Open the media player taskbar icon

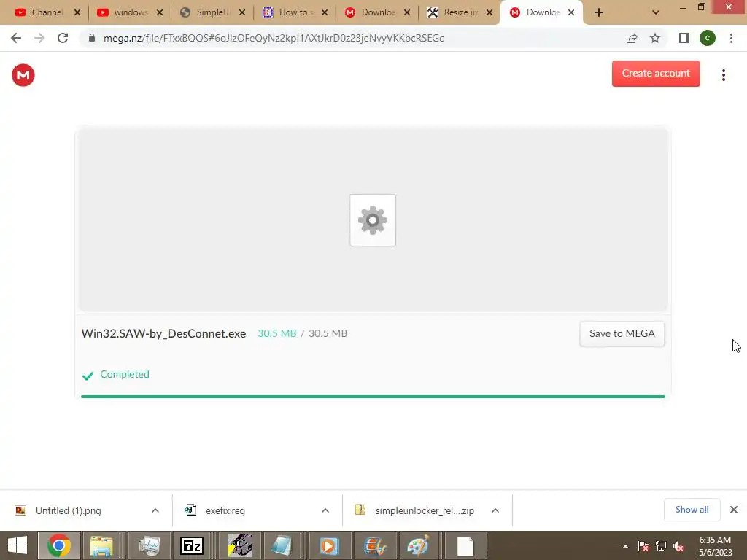click(x=328, y=545)
